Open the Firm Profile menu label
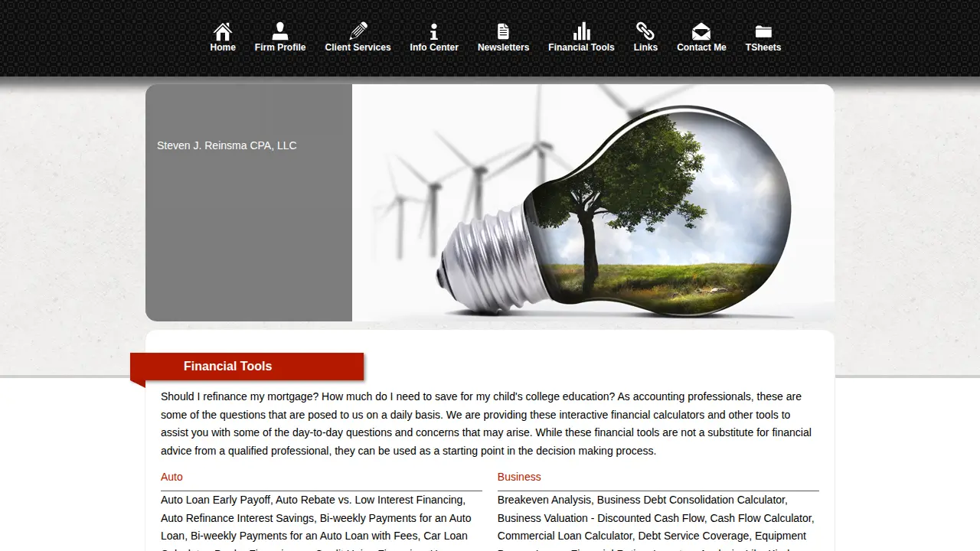This screenshot has height=551, width=980. [280, 47]
